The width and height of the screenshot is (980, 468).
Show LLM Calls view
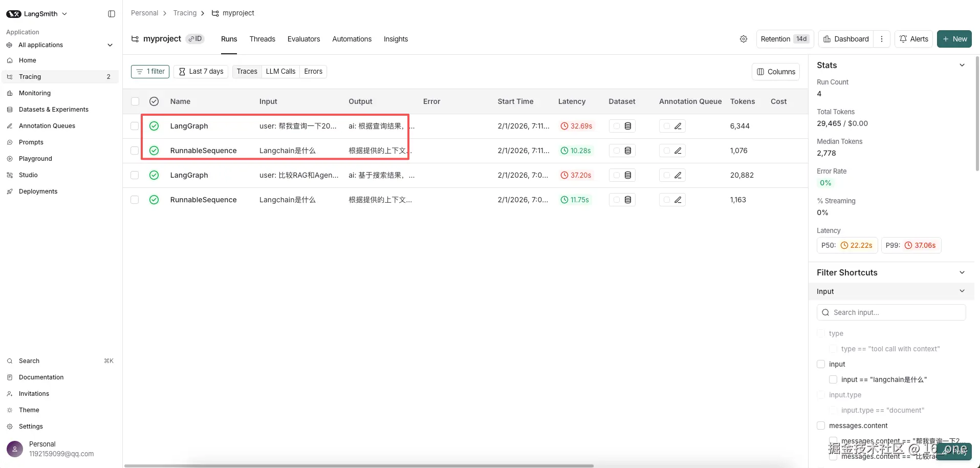pos(280,72)
